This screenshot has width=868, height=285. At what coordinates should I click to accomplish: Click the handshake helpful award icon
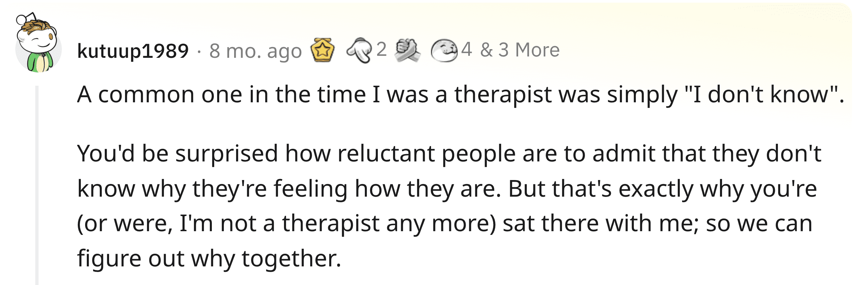tap(407, 50)
